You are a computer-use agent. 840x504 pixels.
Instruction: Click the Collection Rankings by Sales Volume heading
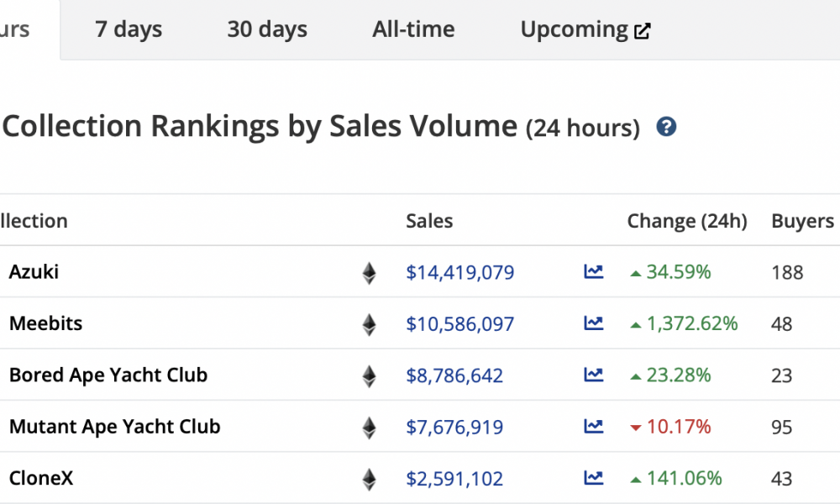click(260, 126)
